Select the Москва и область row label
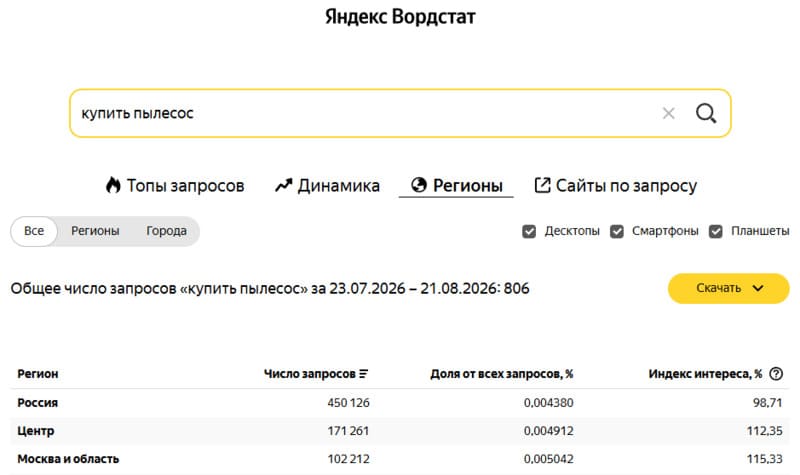Image resolution: width=800 pixels, height=475 pixels. [x=68, y=459]
